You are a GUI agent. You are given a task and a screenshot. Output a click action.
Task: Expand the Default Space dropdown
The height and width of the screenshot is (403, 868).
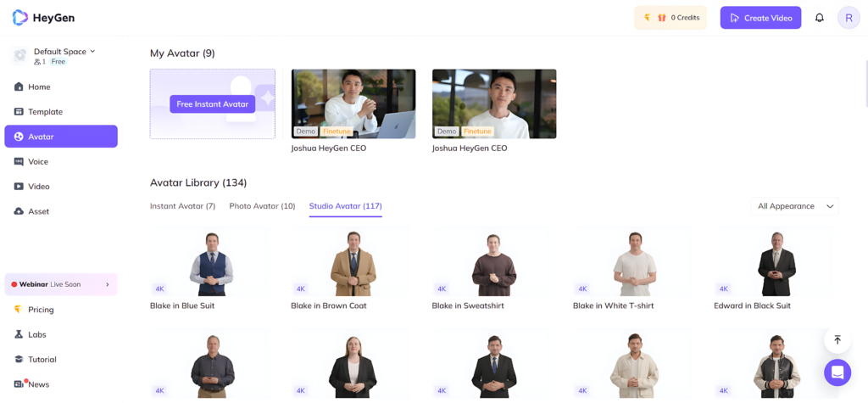[92, 51]
